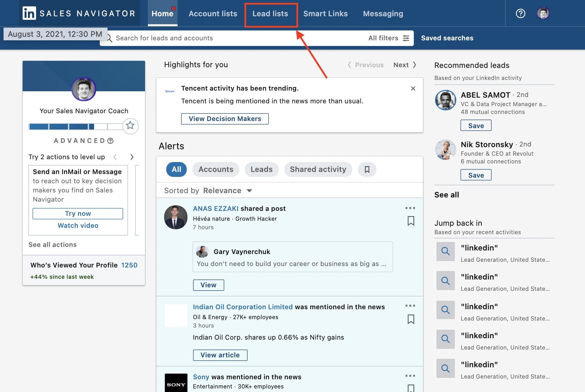Open the Relevance sort dropdown
The height and width of the screenshot is (392, 585).
coord(227,191)
